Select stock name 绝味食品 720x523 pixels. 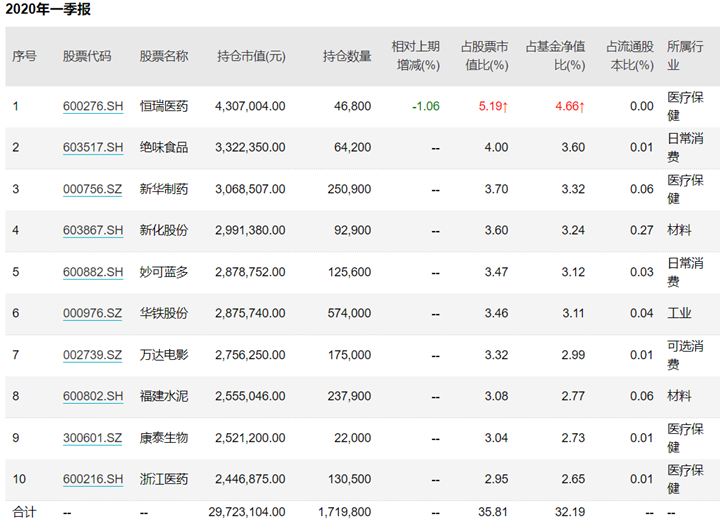164,147
